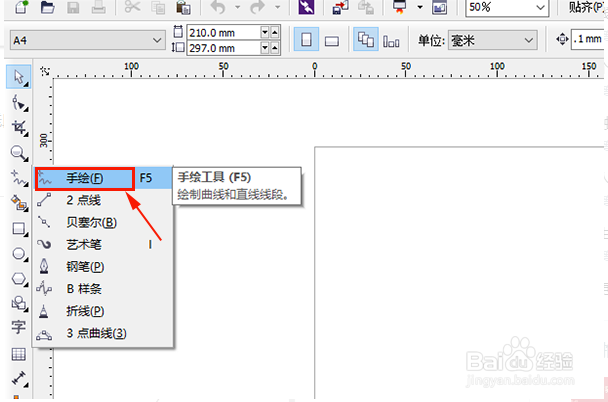
Task: Click the Cut scissors icon
Action: (132, 7)
